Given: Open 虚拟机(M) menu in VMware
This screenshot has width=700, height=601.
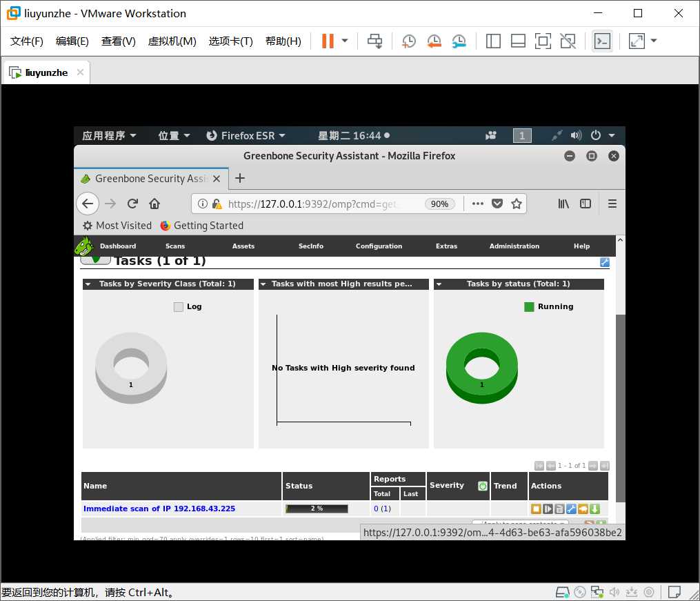Looking at the screenshot, I should tap(172, 41).
